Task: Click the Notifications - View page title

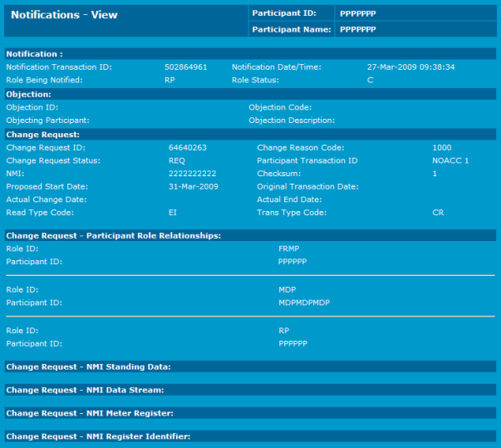Action: (x=64, y=15)
